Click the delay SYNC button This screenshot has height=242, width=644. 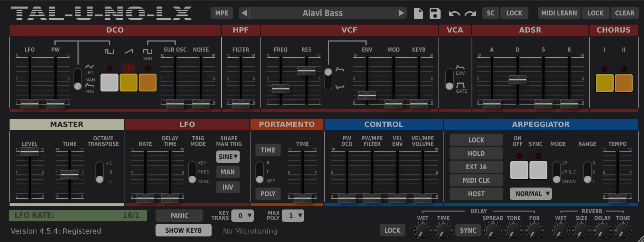pos(468,230)
